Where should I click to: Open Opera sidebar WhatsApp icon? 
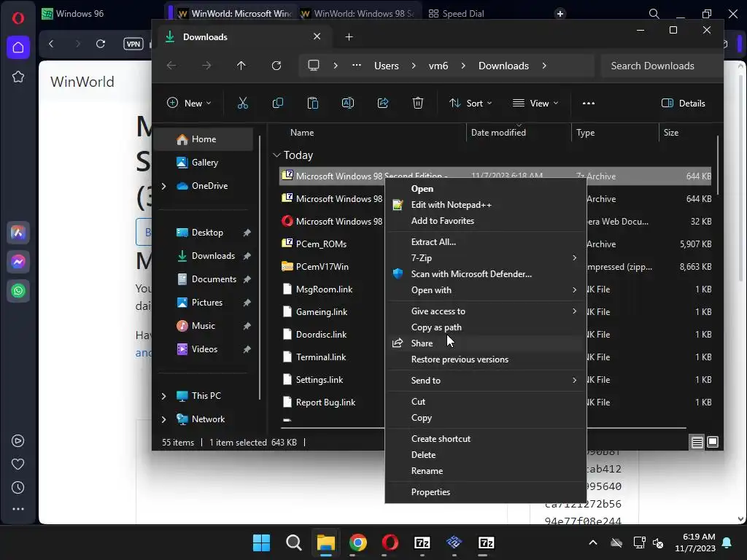tap(18, 291)
